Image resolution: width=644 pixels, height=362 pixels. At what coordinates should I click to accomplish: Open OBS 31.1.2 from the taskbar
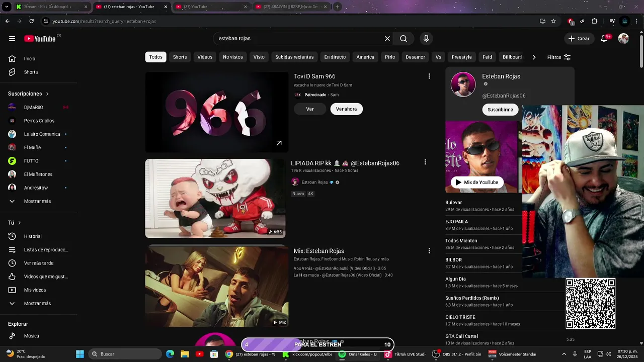(456, 354)
